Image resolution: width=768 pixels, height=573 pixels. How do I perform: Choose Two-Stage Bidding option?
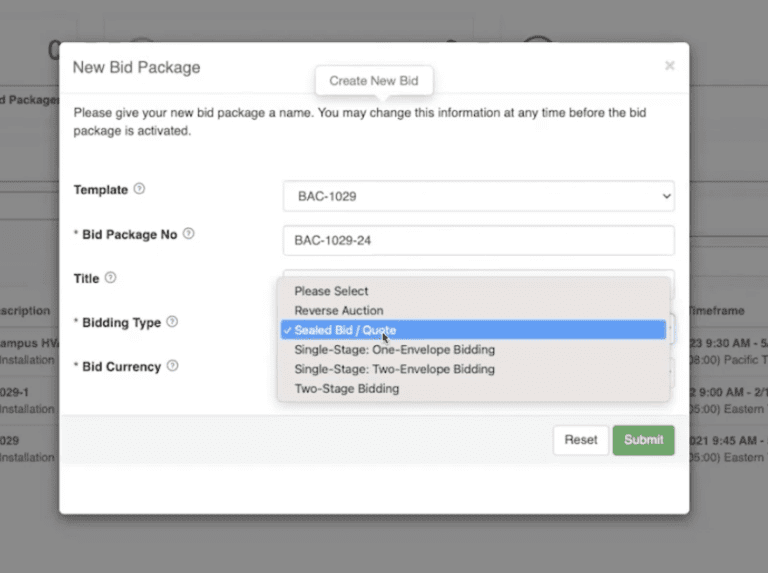473,389
